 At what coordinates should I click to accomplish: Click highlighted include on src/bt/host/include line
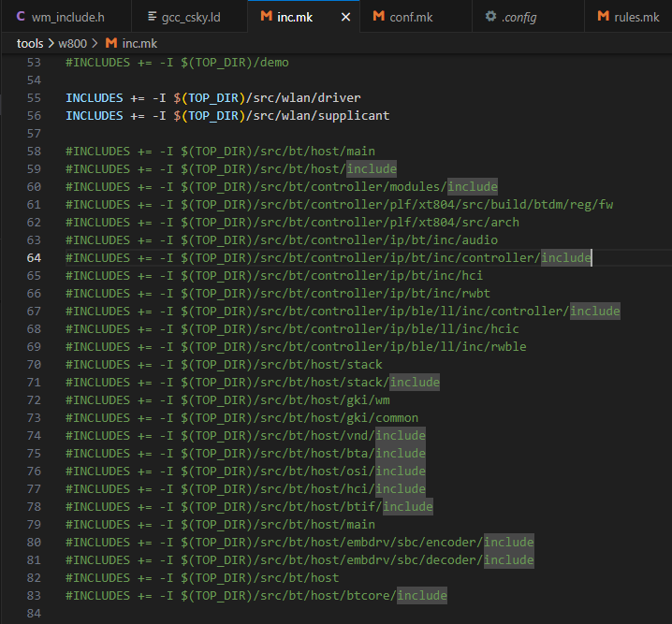click(x=372, y=169)
